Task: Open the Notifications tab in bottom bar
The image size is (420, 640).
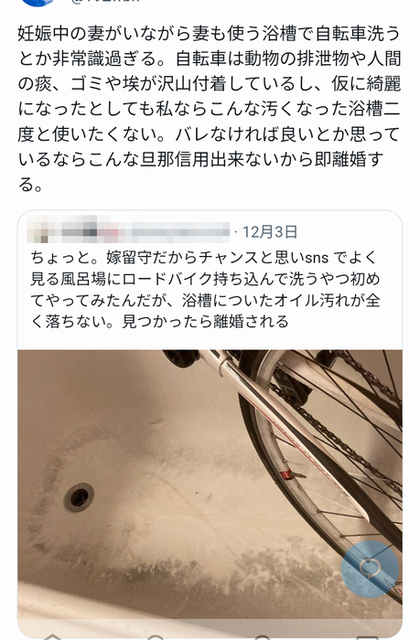Action: coord(262,637)
